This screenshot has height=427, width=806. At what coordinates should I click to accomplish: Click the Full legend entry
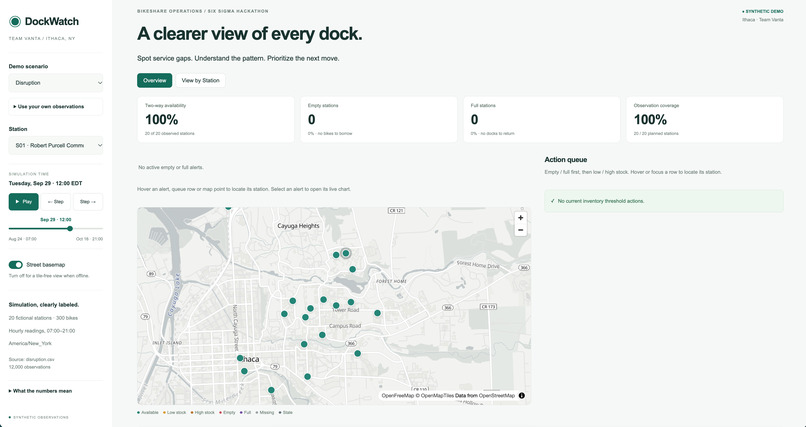[x=246, y=413]
